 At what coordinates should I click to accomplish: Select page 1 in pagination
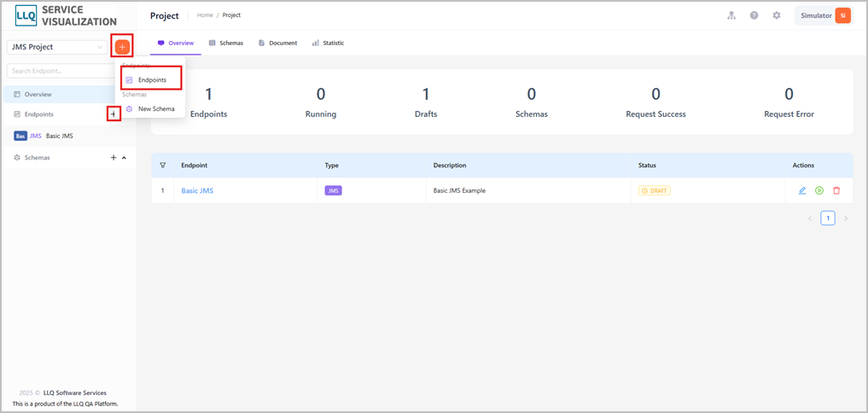[828, 218]
